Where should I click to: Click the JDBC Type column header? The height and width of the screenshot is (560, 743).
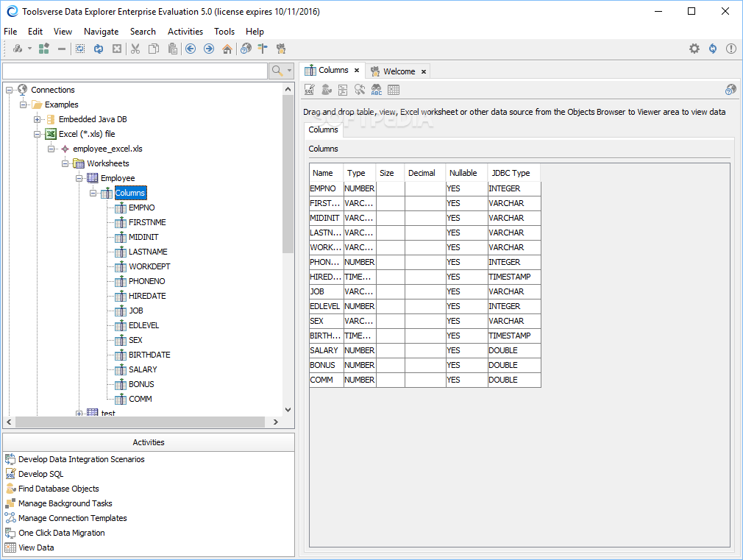coord(514,173)
